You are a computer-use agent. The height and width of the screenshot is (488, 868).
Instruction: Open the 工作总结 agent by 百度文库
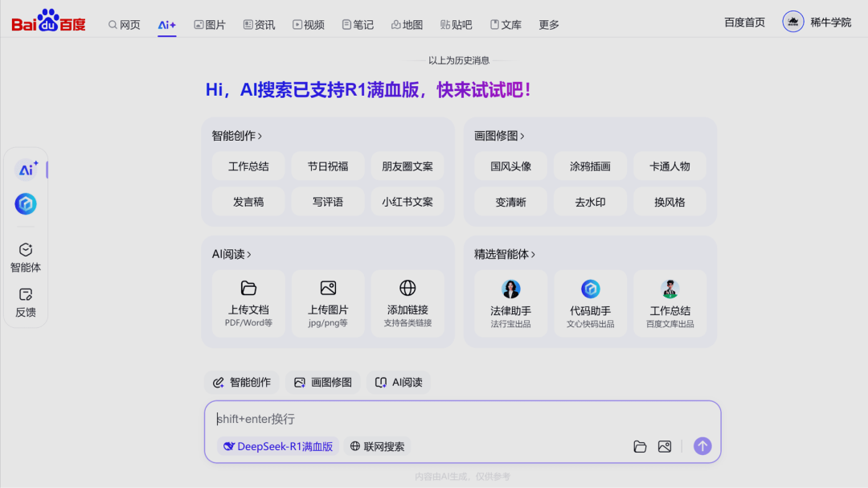click(x=669, y=304)
